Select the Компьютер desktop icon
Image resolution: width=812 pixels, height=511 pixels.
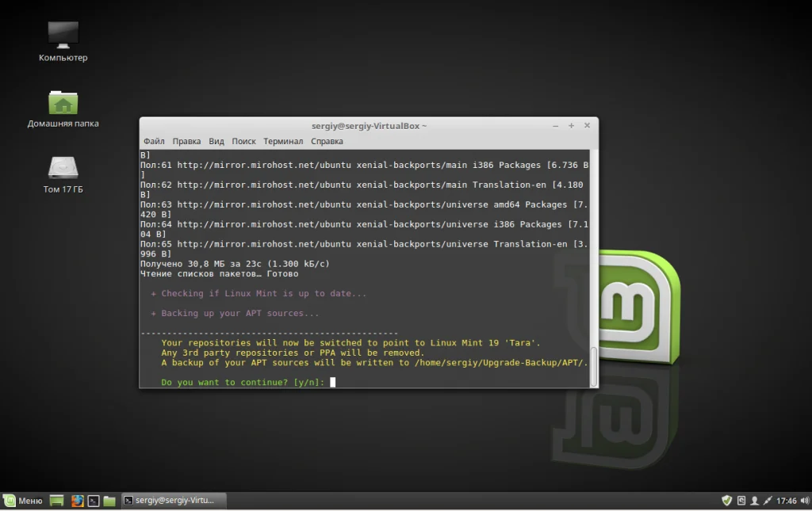[63, 41]
